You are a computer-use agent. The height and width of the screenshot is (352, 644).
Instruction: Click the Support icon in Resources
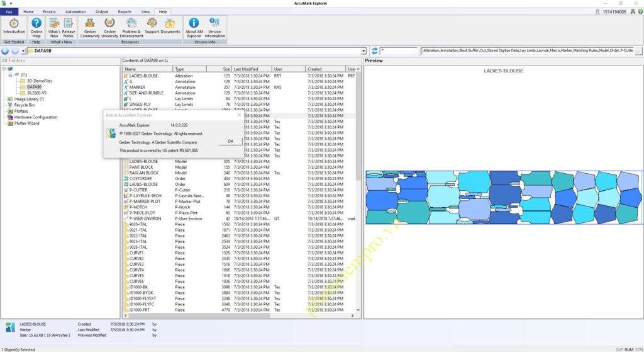pyautogui.click(x=152, y=26)
